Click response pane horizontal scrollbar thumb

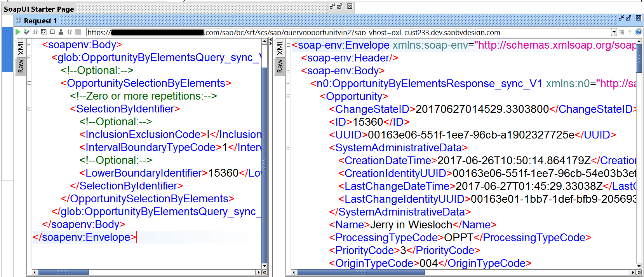[360, 272]
